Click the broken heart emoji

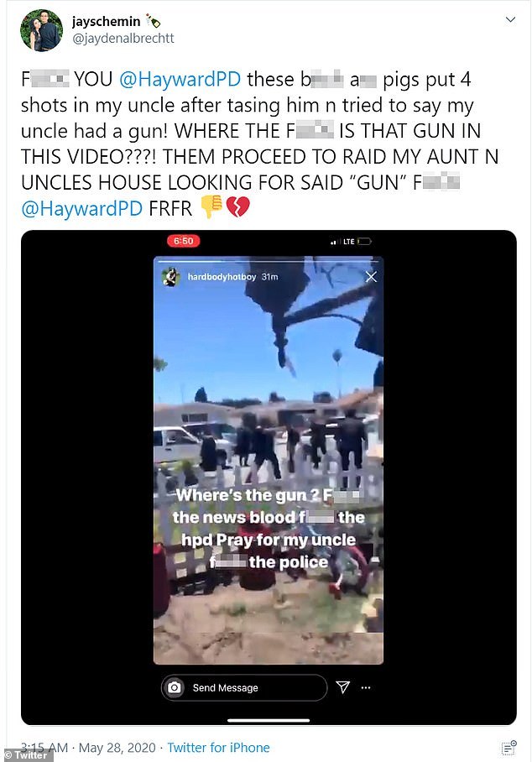[x=237, y=207]
